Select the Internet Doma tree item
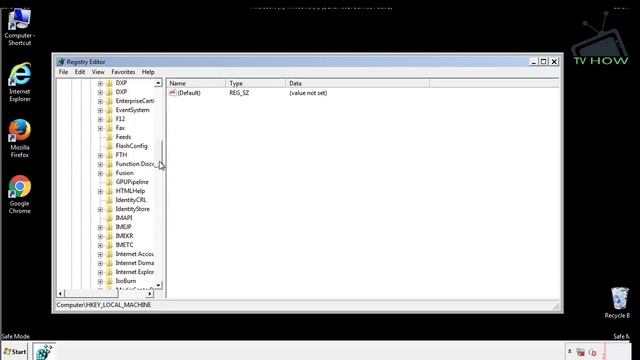This screenshot has width=640, height=360. pos(134,263)
